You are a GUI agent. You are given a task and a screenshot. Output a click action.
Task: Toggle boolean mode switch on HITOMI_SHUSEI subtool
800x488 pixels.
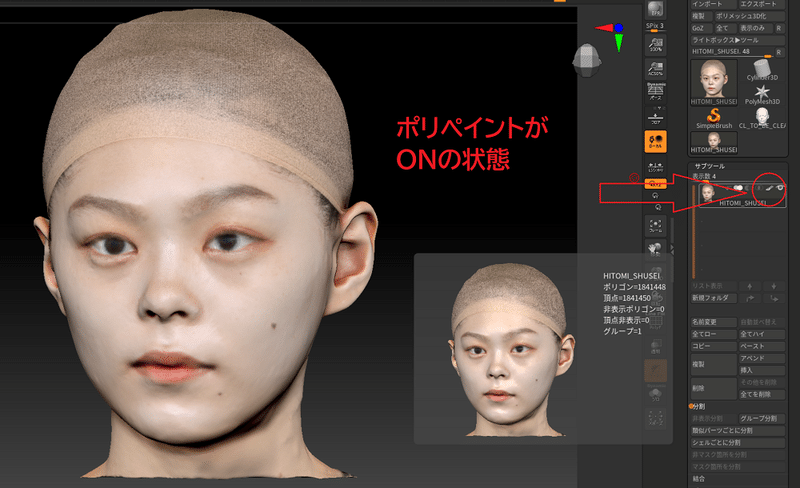pos(738,188)
